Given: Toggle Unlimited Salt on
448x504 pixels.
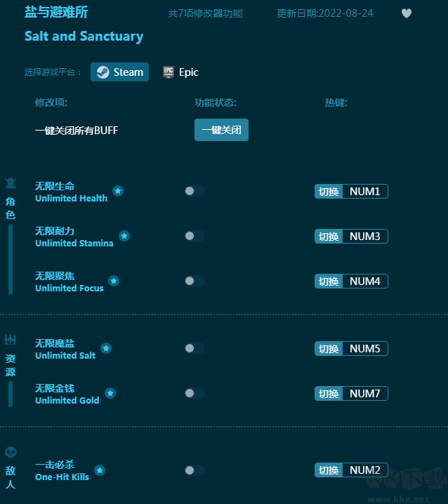Looking at the screenshot, I should pos(195,348).
